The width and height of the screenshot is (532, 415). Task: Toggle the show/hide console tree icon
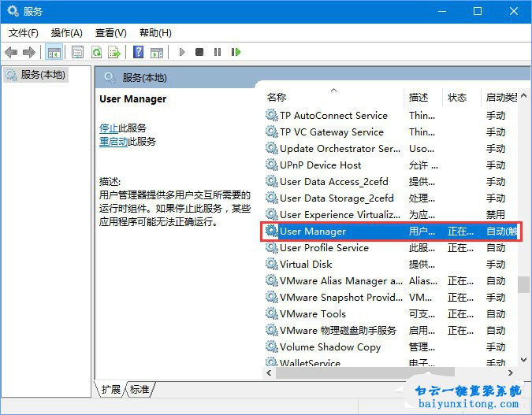tap(54, 52)
